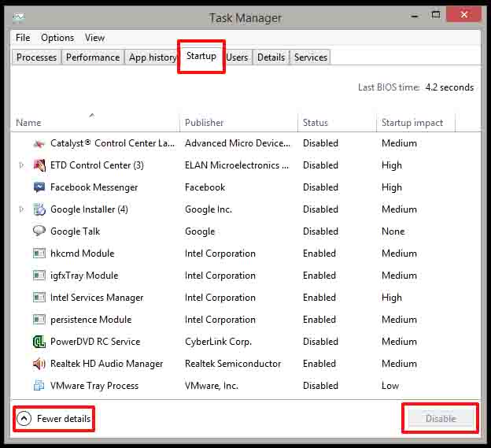
Task: Click the Google Talk speech bubble icon
Action: [x=39, y=231]
